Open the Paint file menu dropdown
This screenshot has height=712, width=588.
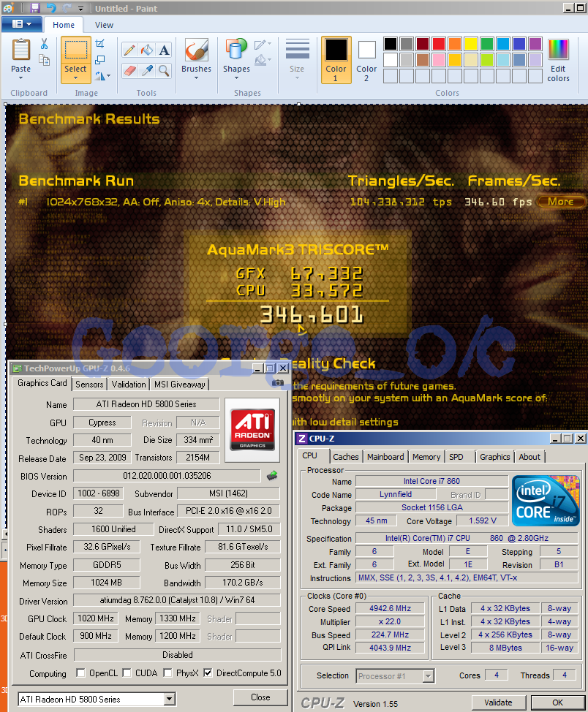22,24
